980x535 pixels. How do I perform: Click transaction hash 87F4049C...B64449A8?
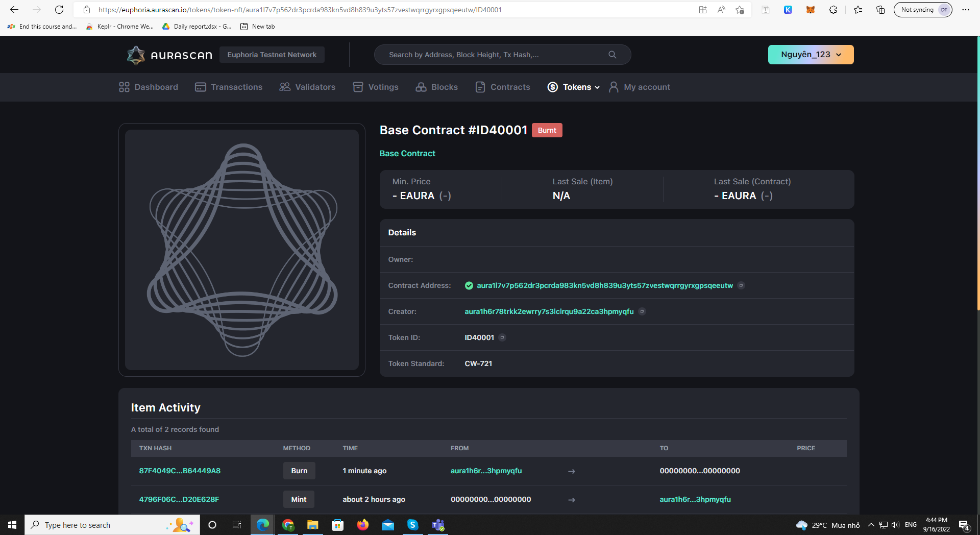point(179,471)
